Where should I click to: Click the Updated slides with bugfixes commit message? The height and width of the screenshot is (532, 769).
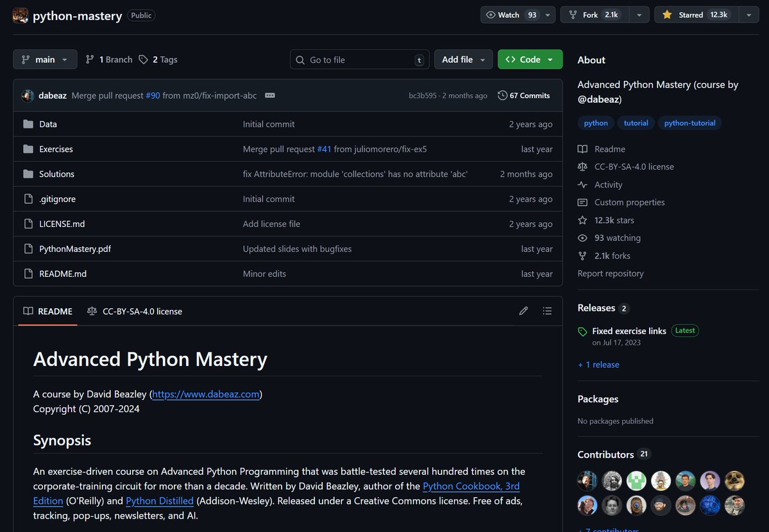click(297, 249)
